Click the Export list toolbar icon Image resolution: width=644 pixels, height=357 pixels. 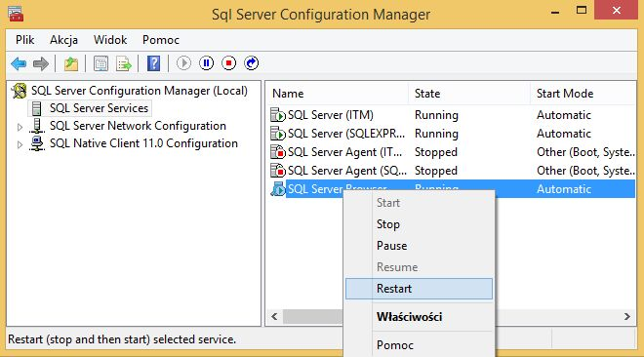[x=124, y=63]
